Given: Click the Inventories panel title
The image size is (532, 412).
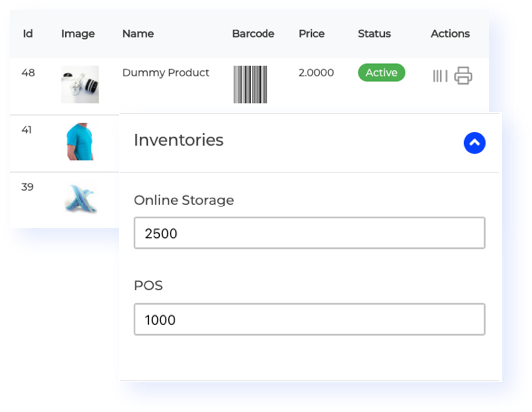Looking at the screenshot, I should pyautogui.click(x=178, y=140).
